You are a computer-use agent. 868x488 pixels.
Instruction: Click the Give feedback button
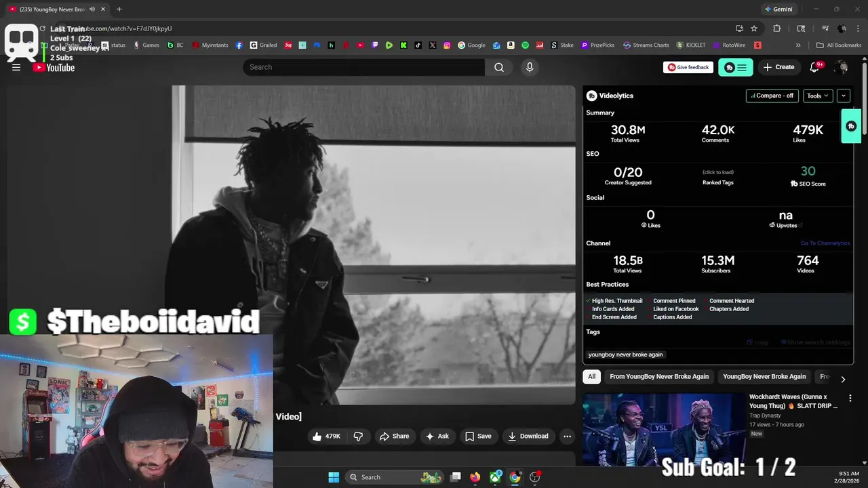click(688, 67)
